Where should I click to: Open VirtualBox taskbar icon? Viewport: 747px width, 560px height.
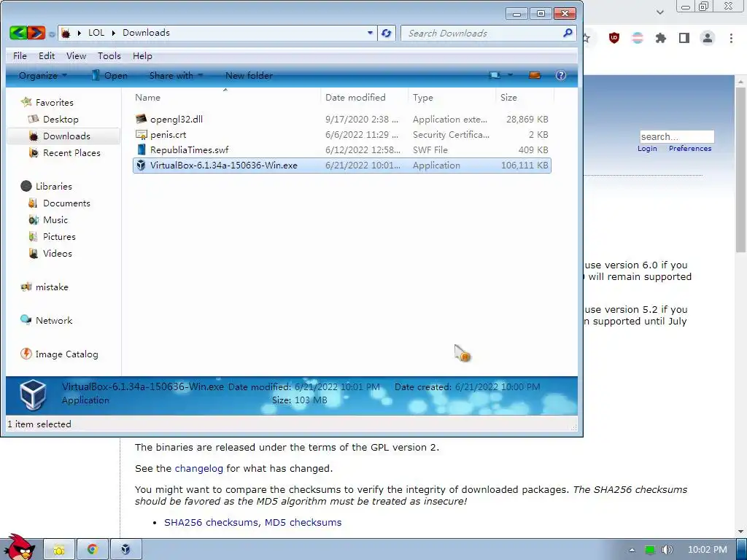[x=125, y=550]
